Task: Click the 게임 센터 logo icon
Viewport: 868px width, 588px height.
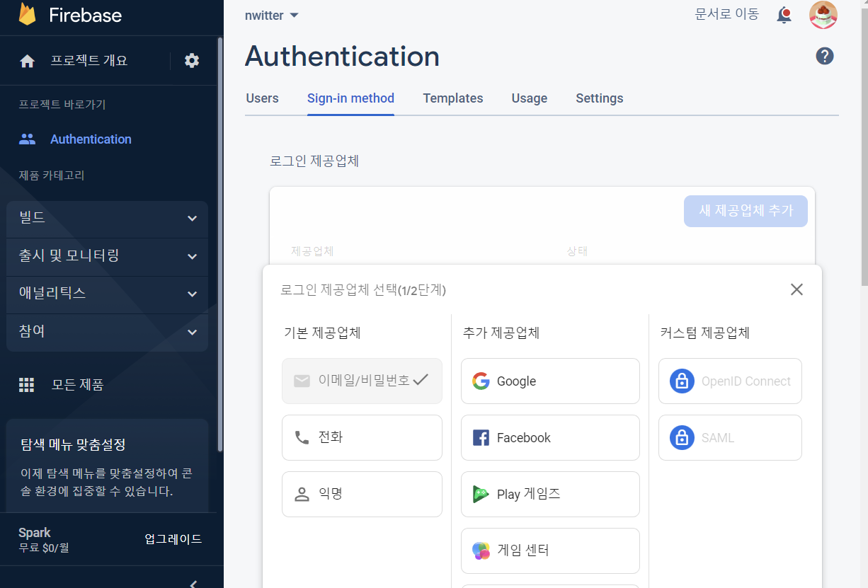Action: [x=481, y=550]
